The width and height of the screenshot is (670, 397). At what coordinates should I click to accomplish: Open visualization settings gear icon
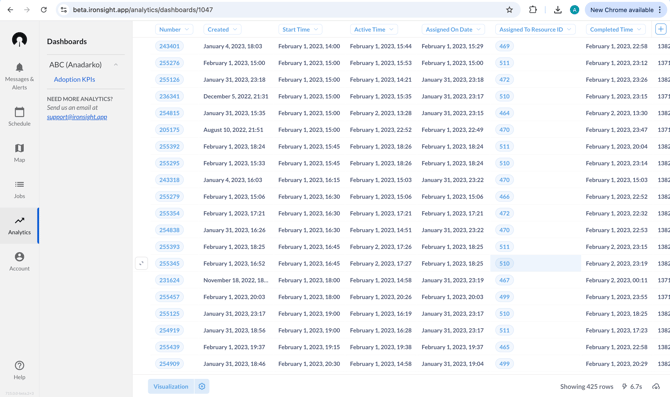pyautogui.click(x=202, y=386)
